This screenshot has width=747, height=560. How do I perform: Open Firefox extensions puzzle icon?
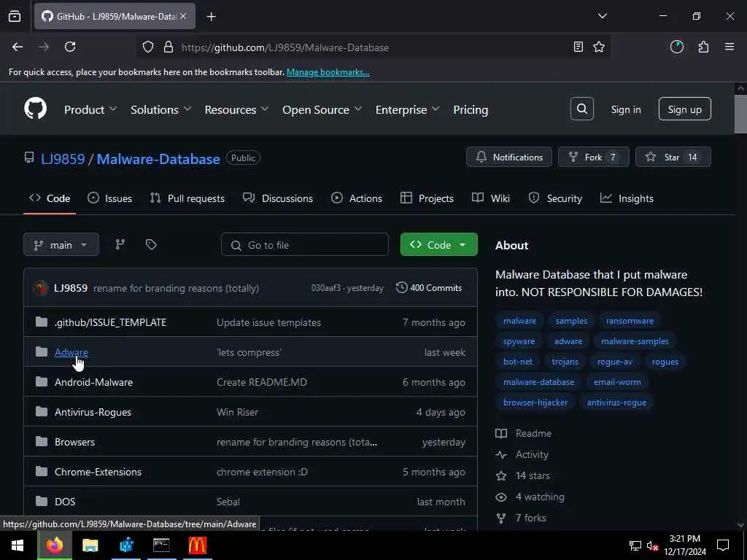click(x=703, y=47)
